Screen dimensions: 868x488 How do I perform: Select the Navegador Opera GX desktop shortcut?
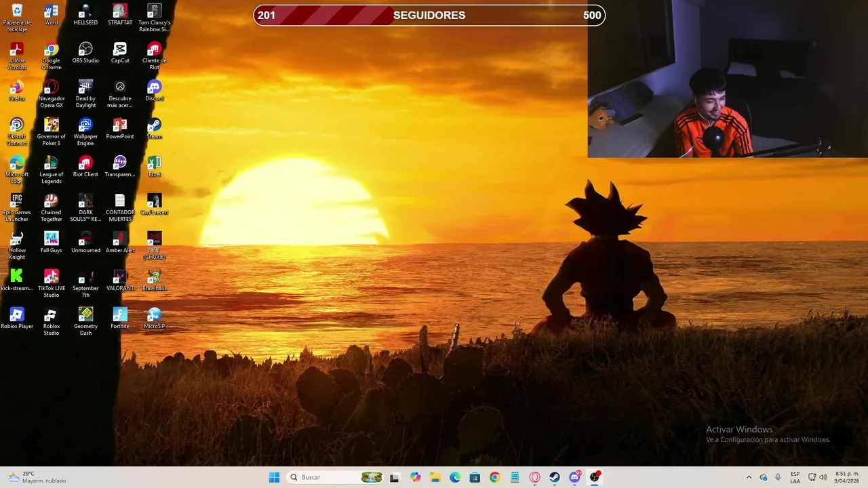52,94
